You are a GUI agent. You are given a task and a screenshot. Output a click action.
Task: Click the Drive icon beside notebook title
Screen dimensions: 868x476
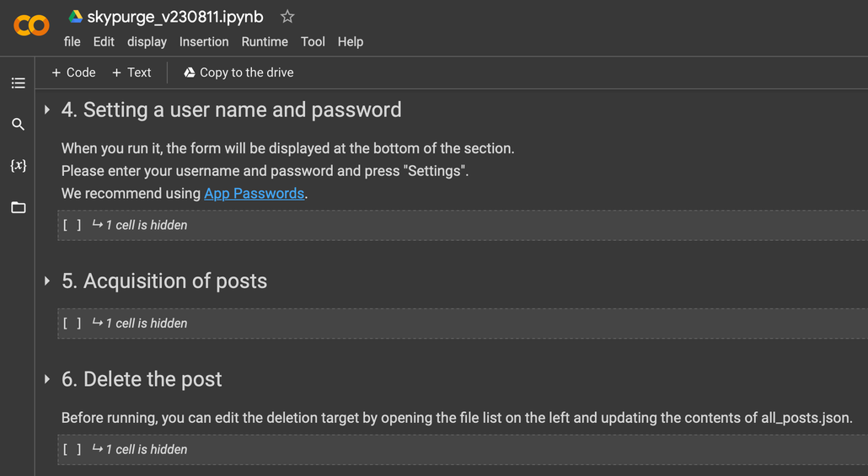point(75,17)
